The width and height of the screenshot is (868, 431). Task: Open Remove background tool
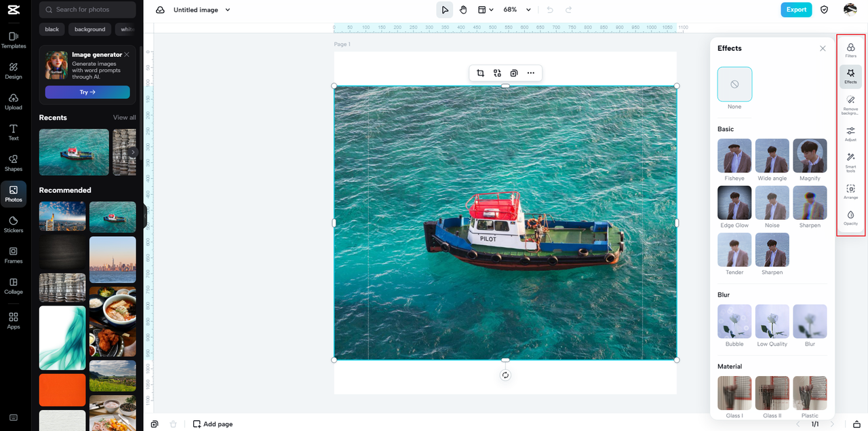click(x=850, y=105)
